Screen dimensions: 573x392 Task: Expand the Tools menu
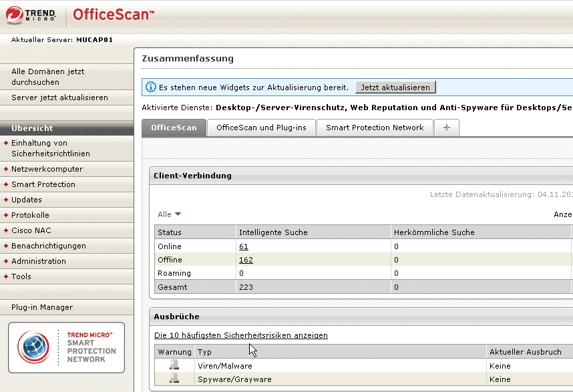point(6,276)
